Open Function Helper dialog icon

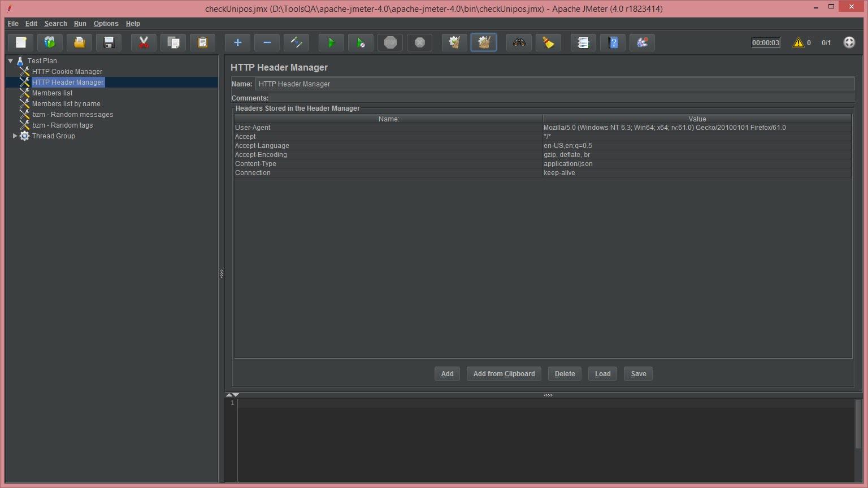[x=584, y=42]
